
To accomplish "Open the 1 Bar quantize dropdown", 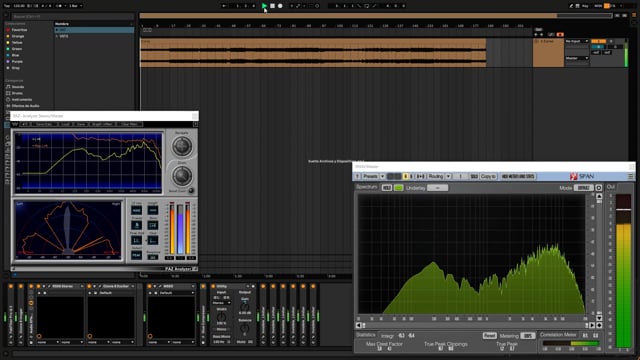I will [x=76, y=6].
